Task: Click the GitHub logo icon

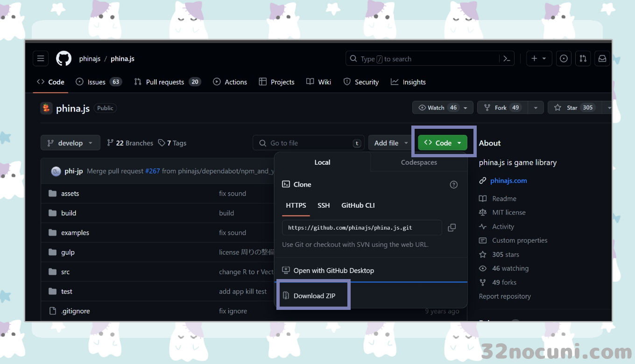Action: coord(63,59)
